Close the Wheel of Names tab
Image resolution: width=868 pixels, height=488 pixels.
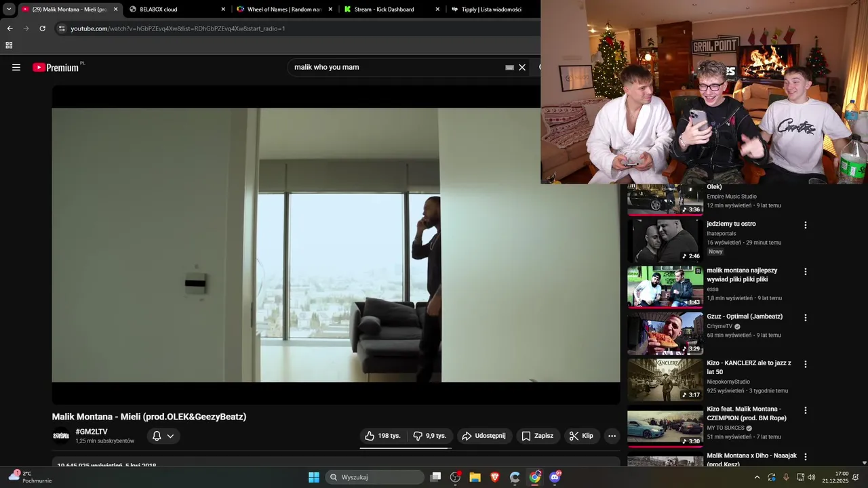(330, 9)
